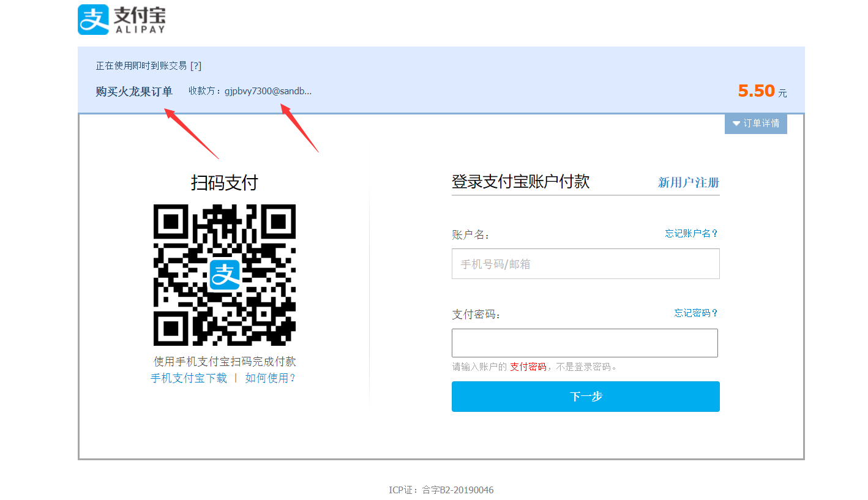This screenshot has width=868, height=500.
Task: Click the 购买火龙果订单 order title
Action: (134, 92)
